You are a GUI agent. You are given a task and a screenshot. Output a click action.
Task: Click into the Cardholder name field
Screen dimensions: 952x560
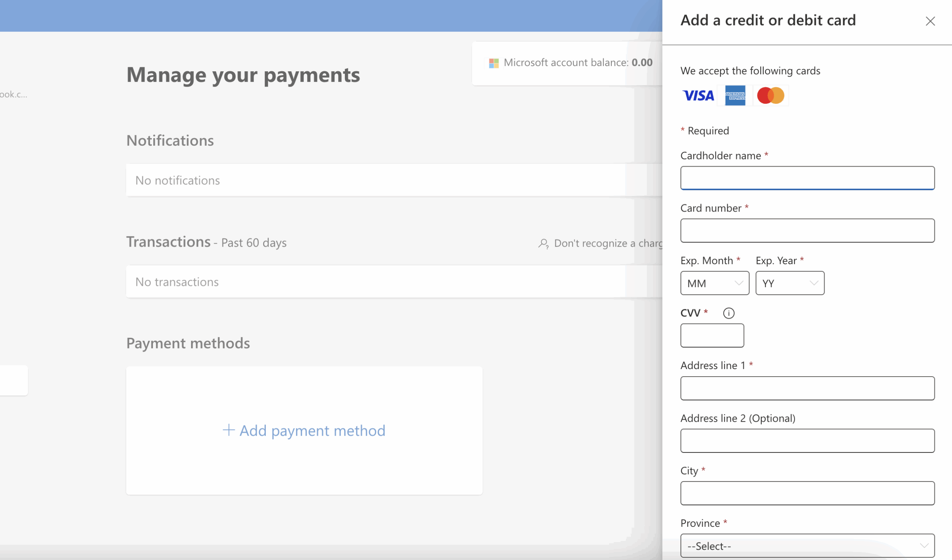pos(807,178)
